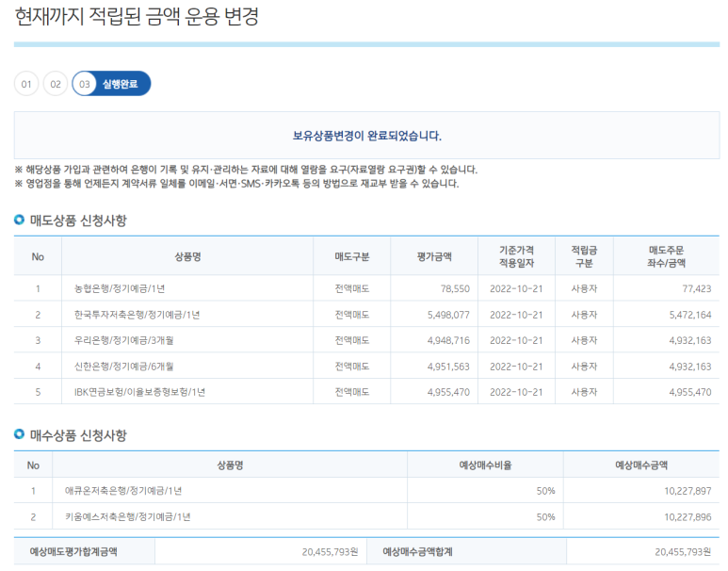
Task: Select step 02 circle indicator
Action: (x=56, y=84)
